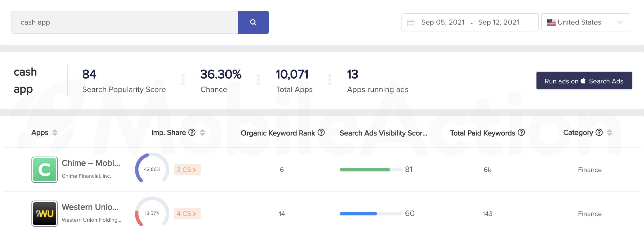Click the Total Paid Keywords column header
The image size is (644, 234).
tap(482, 133)
